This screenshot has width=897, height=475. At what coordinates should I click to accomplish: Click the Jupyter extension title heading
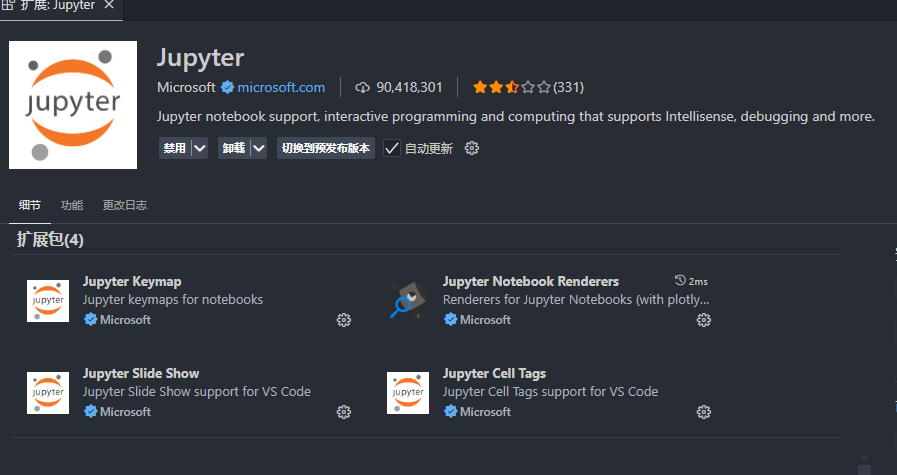point(201,58)
